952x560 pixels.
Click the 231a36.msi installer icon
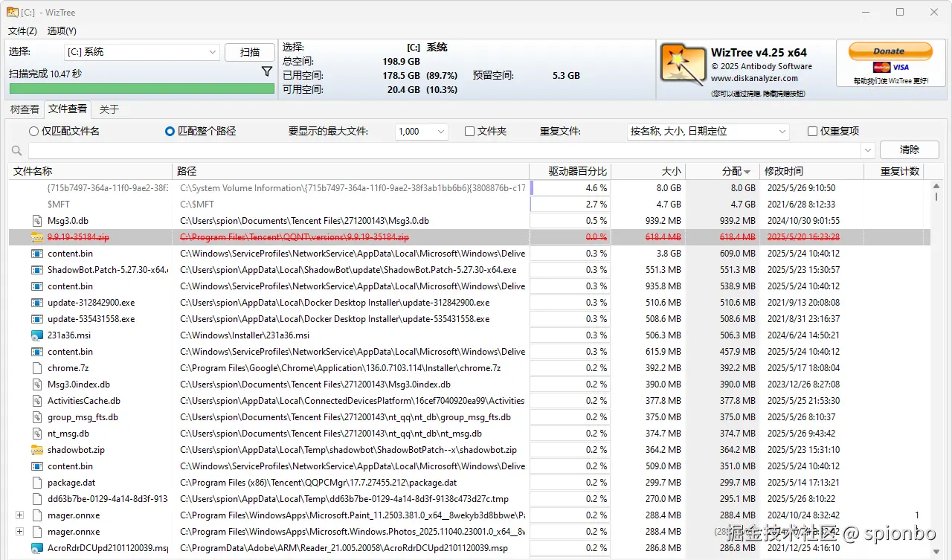point(37,335)
